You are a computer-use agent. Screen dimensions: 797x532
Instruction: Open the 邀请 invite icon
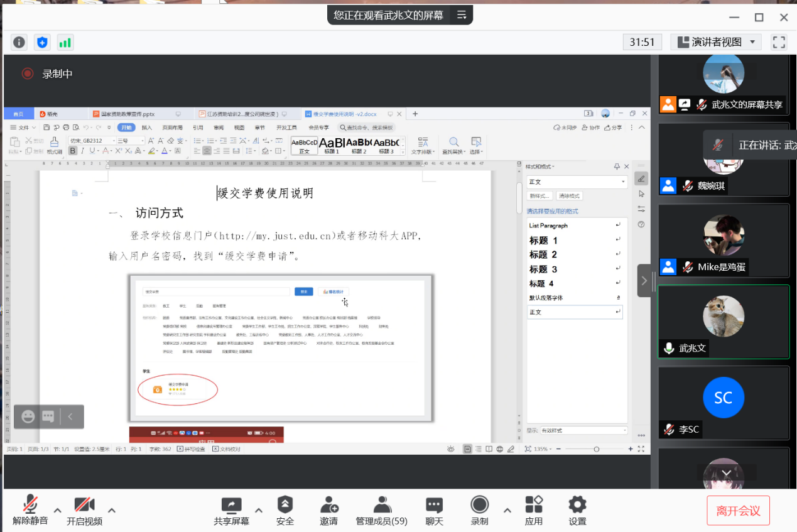pyautogui.click(x=328, y=510)
